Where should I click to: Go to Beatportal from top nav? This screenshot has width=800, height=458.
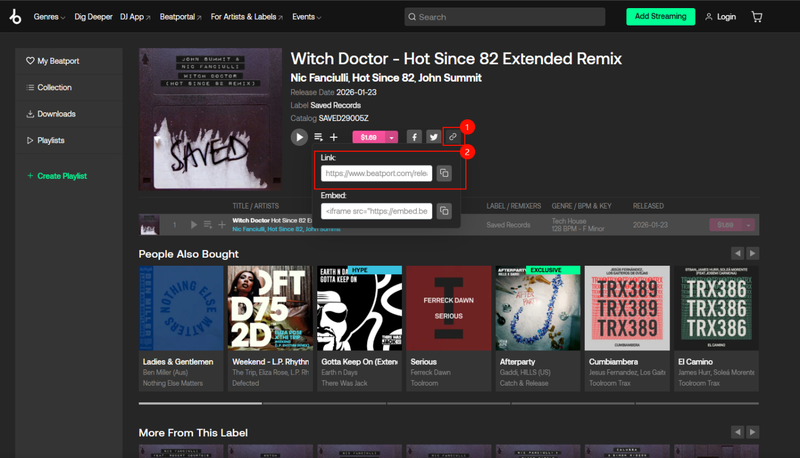pyautogui.click(x=180, y=17)
